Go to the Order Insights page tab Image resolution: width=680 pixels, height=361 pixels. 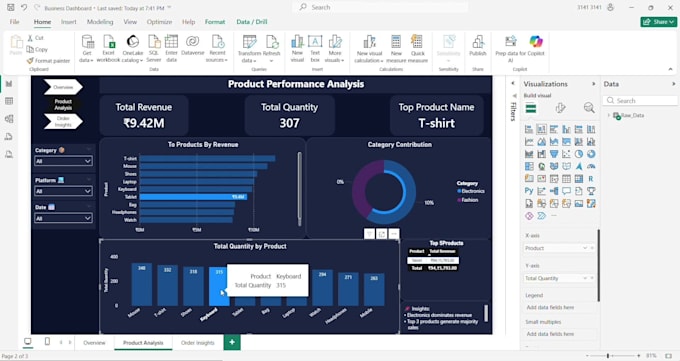[198, 343]
